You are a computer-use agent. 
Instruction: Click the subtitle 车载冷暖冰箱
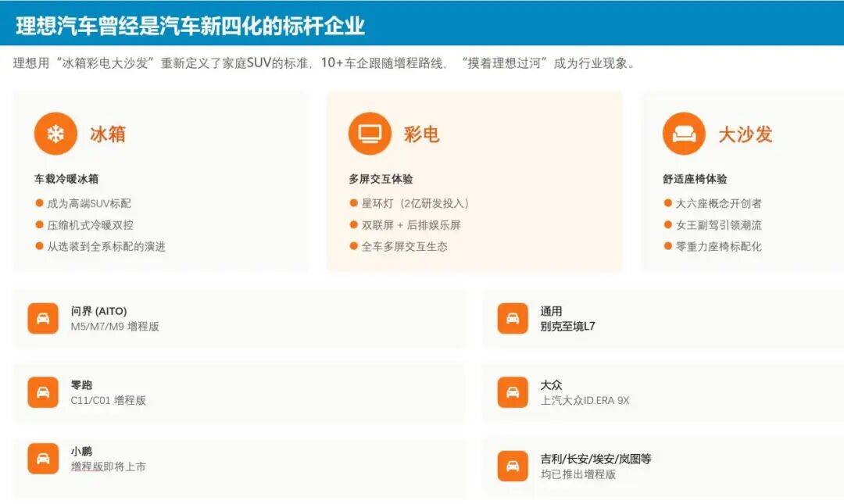coord(66,179)
